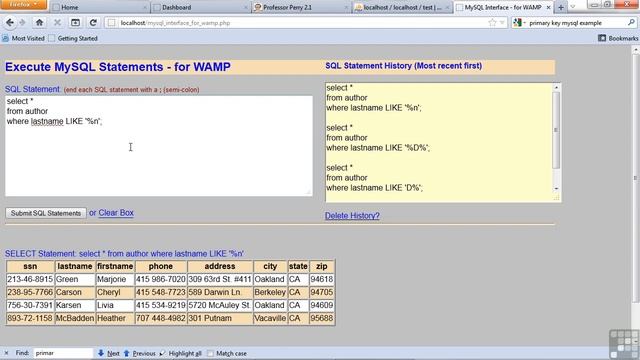This screenshot has height=360, width=640.
Task: Click the city cell Vacaville
Action: [x=270, y=318]
